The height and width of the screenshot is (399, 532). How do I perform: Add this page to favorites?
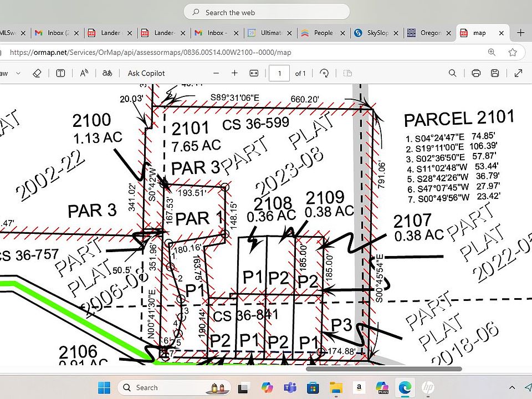tap(513, 52)
